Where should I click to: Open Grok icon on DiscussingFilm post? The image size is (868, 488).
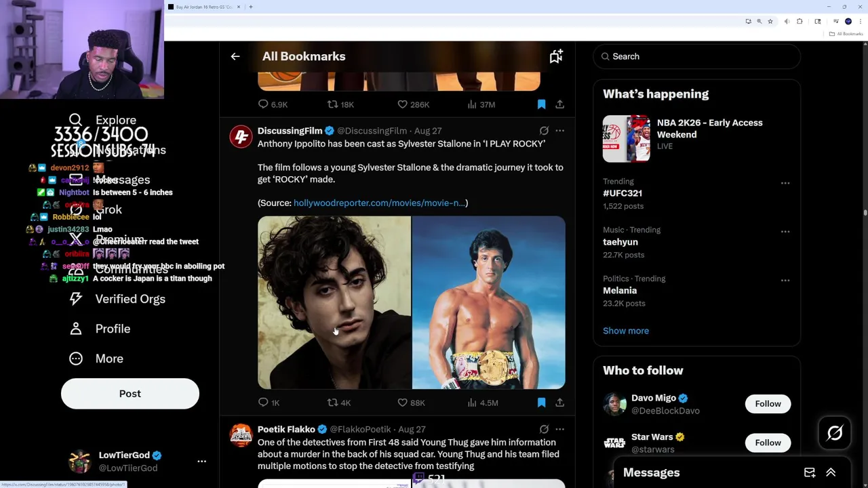pyautogui.click(x=544, y=130)
